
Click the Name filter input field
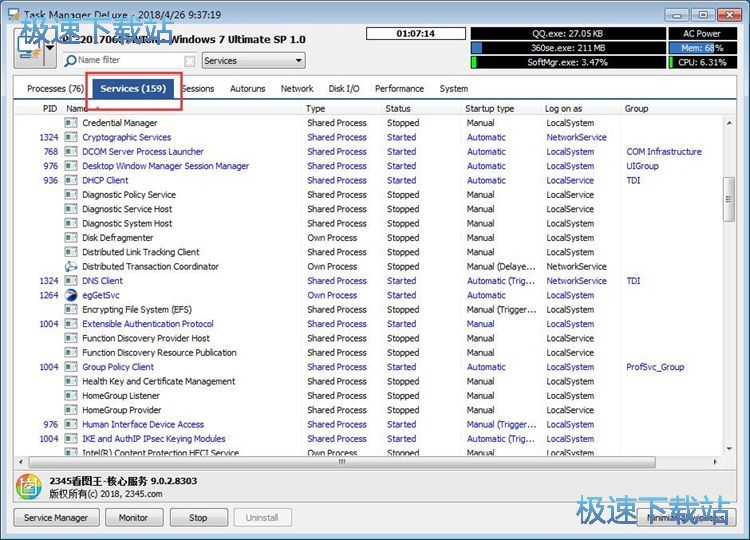pos(128,61)
